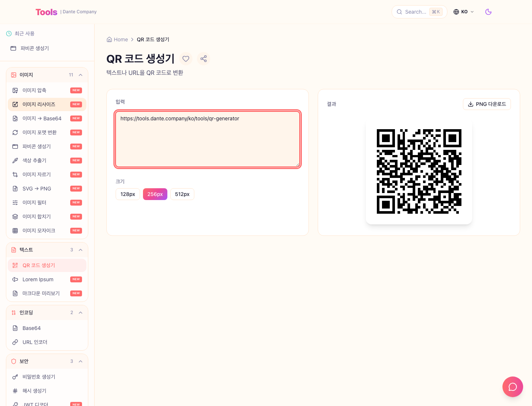Open 이미지 압축 tool
The height and width of the screenshot is (406, 532).
[x=47, y=90]
